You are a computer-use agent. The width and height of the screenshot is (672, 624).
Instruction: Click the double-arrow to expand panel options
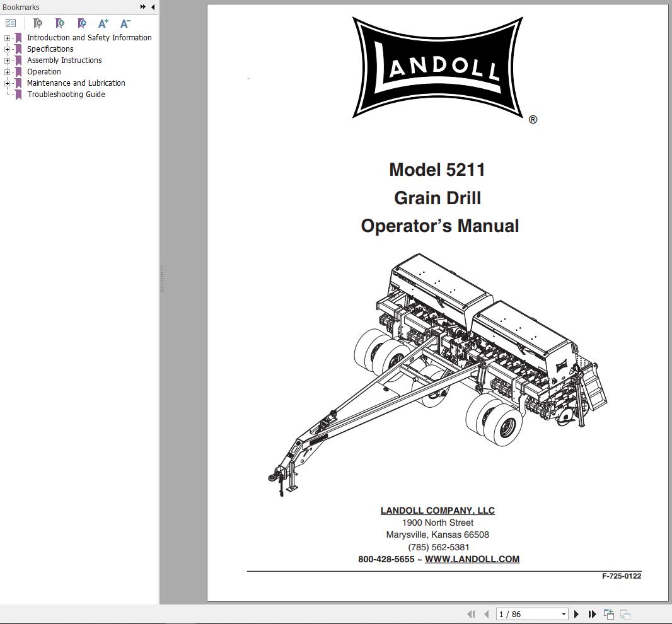[x=142, y=7]
